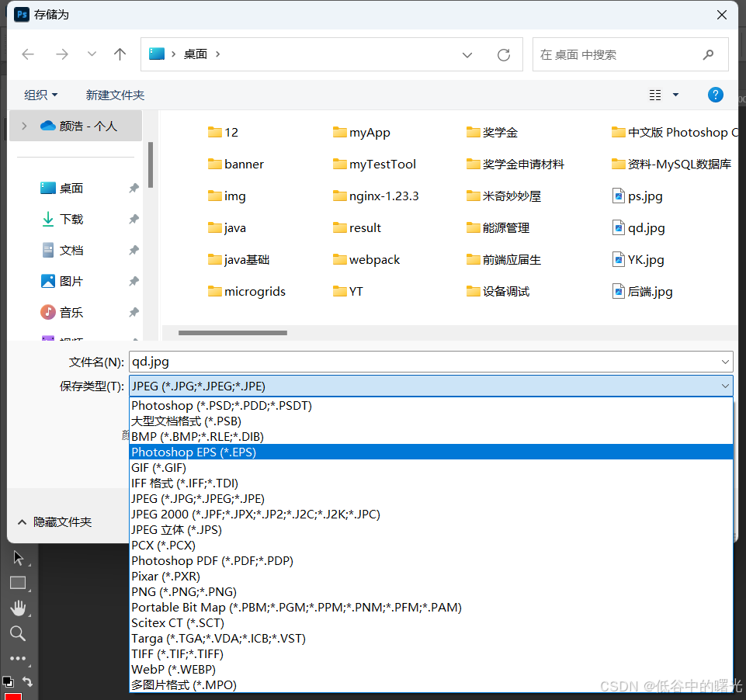Select the qd.jpg file
This screenshot has height=700, width=746.
point(638,228)
